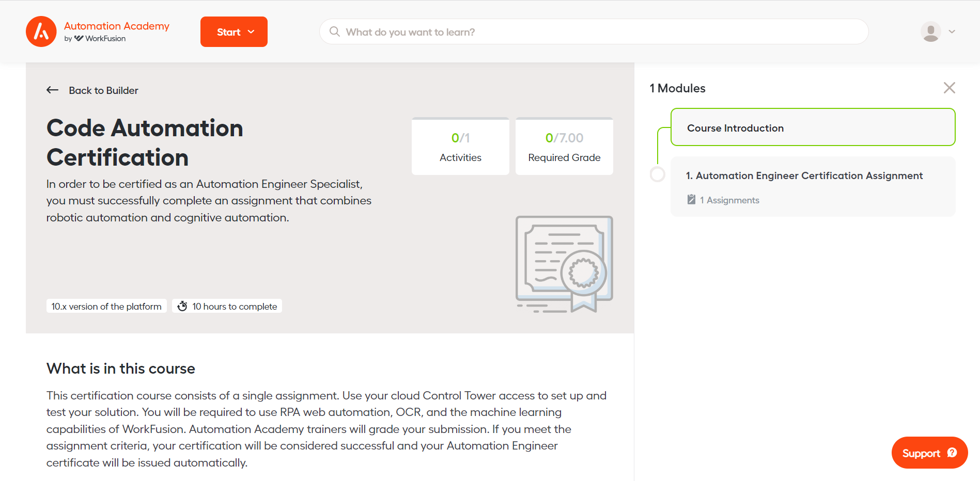Screen dimensions: 980x481
Task: Click the '1 Assignments' label
Action: click(x=729, y=200)
